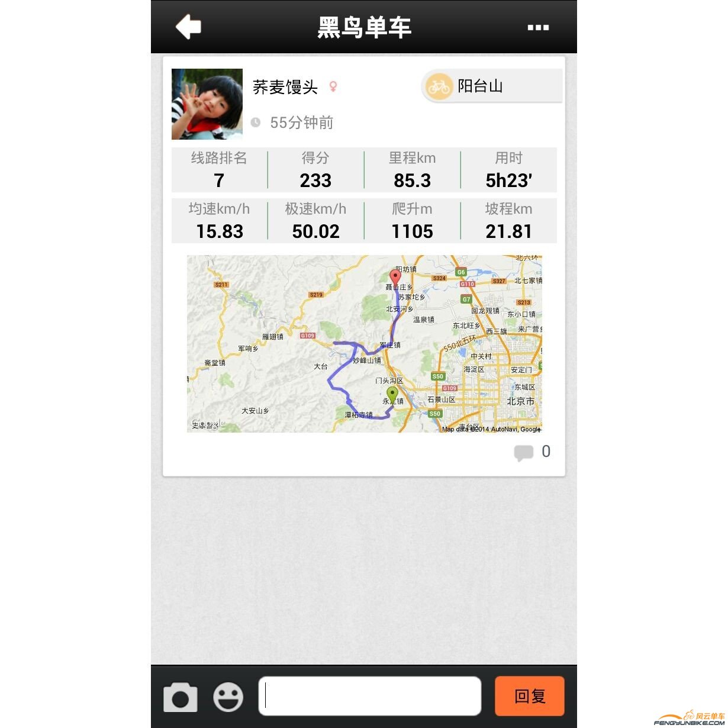Image resolution: width=728 pixels, height=728 pixels.
Task: Tap the back arrow icon
Action: click(189, 27)
